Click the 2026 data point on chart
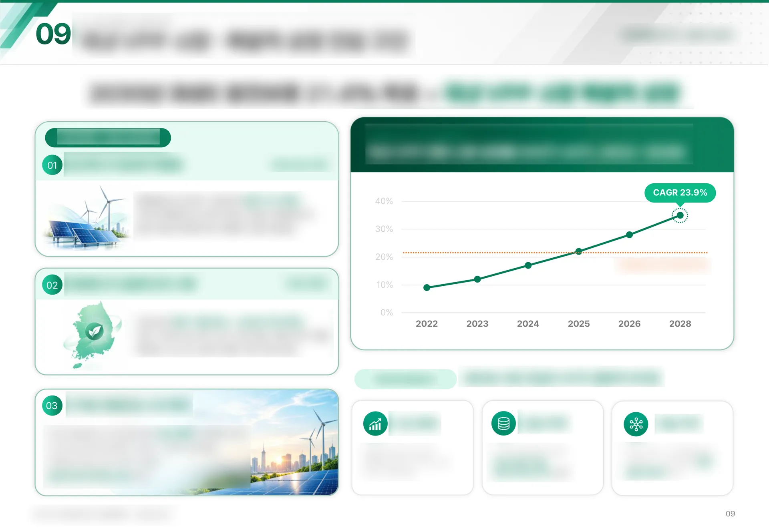Screen dimensions: 769x532 pyautogui.click(x=630, y=235)
